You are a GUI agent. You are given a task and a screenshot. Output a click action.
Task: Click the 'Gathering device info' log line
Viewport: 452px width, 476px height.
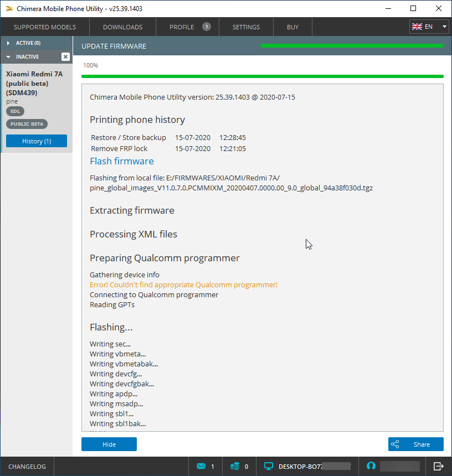125,275
